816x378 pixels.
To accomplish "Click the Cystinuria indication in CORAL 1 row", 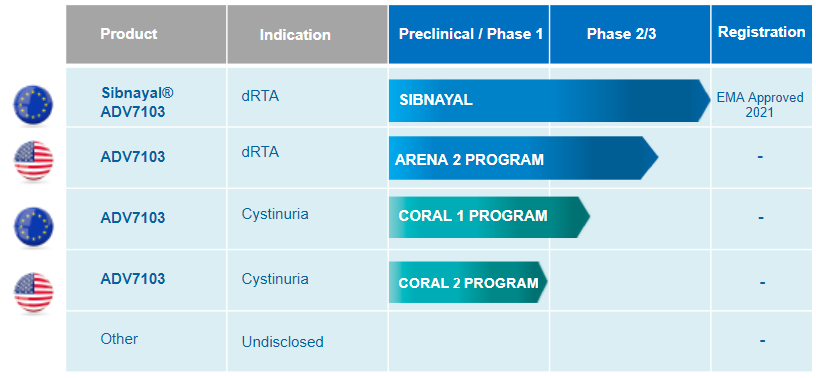I will click(275, 214).
